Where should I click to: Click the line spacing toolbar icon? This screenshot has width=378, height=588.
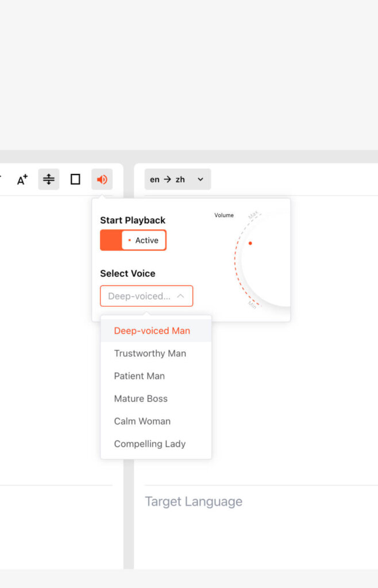point(49,179)
